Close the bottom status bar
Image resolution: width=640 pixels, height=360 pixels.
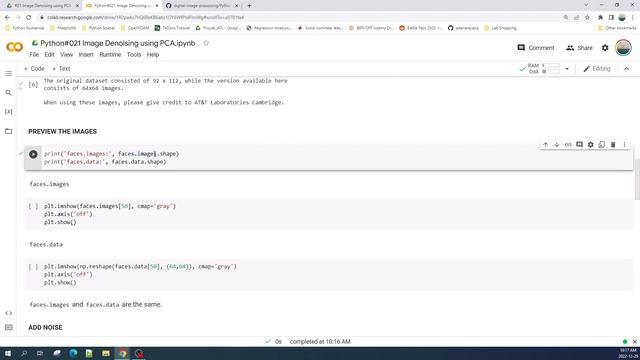click(x=635, y=342)
